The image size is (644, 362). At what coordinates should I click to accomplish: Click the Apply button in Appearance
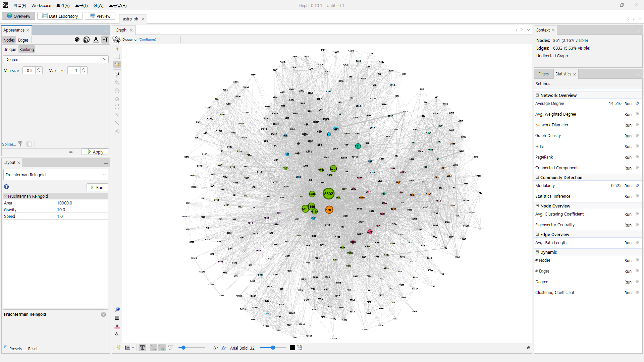pos(95,152)
